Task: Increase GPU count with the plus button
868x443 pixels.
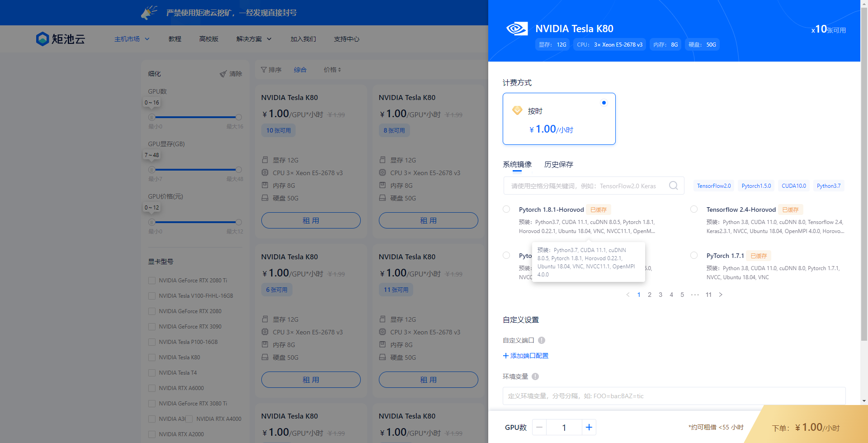Action: click(x=589, y=427)
